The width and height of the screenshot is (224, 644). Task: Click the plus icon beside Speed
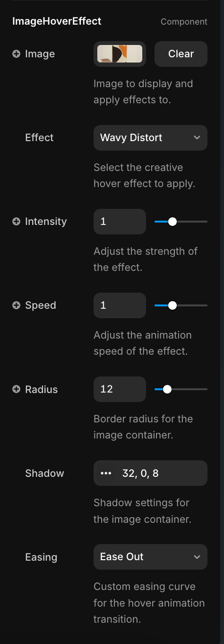point(16,305)
